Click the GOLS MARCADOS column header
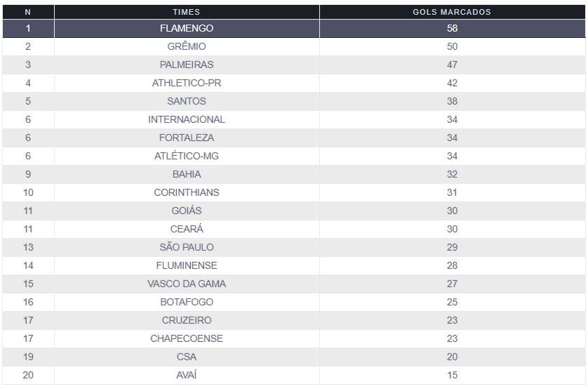This screenshot has width=588, height=389. [452, 12]
